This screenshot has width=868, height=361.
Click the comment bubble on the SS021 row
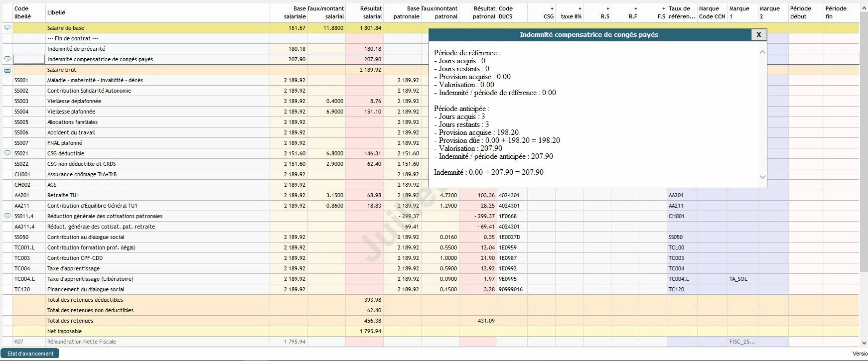pos(7,153)
